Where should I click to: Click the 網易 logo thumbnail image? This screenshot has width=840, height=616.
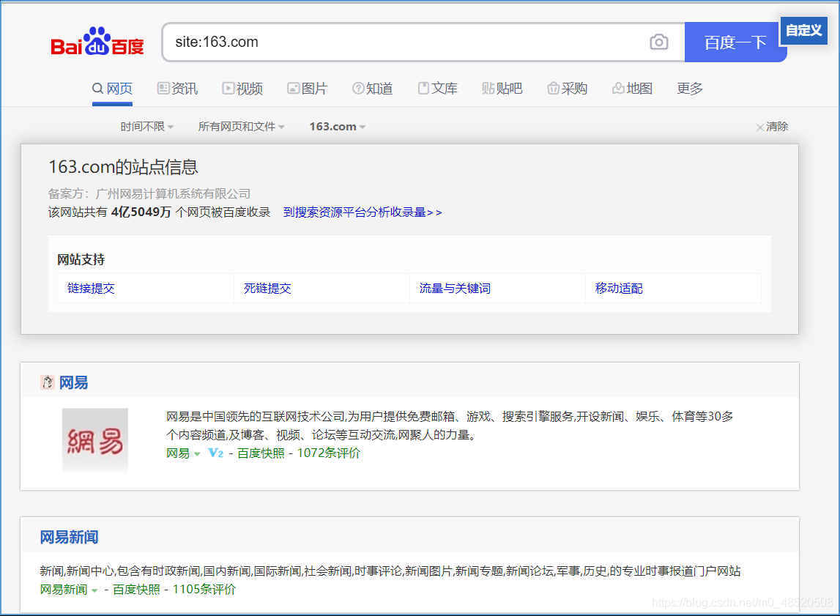94,439
